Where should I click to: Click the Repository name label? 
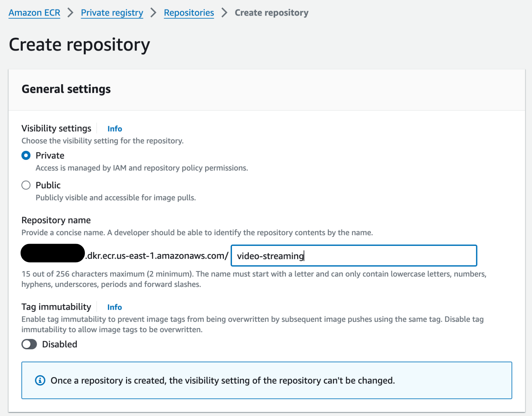tap(56, 220)
